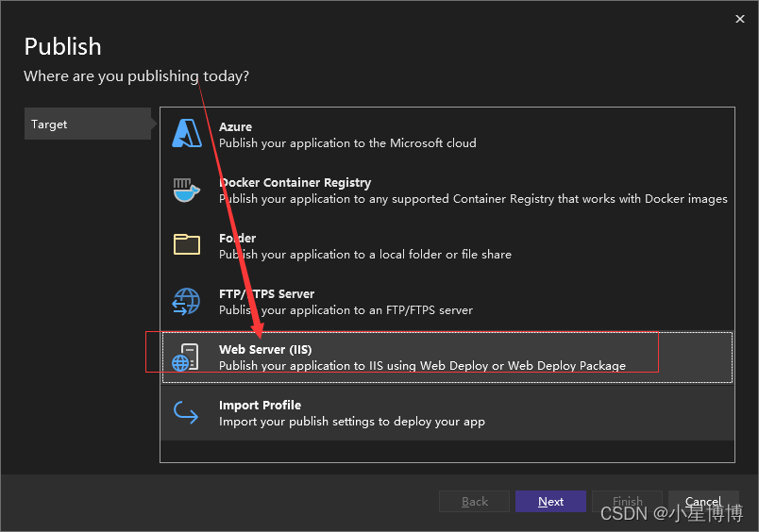Select Docker Container Registry option
The image size is (759, 532).
coord(447,191)
